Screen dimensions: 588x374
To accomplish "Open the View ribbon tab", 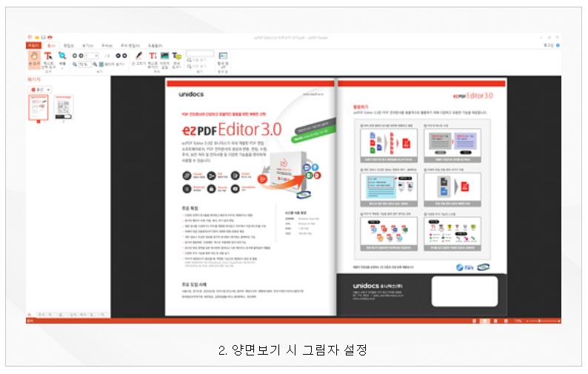I will pos(87,45).
